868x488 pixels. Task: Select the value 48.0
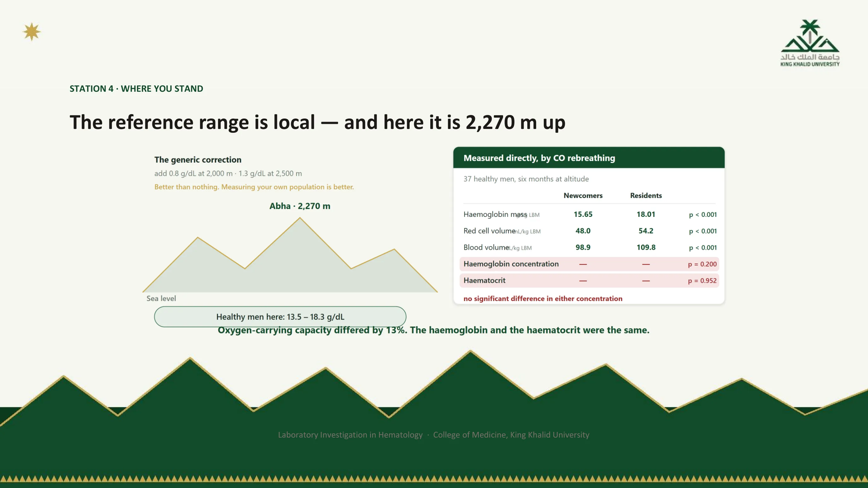pyautogui.click(x=583, y=231)
